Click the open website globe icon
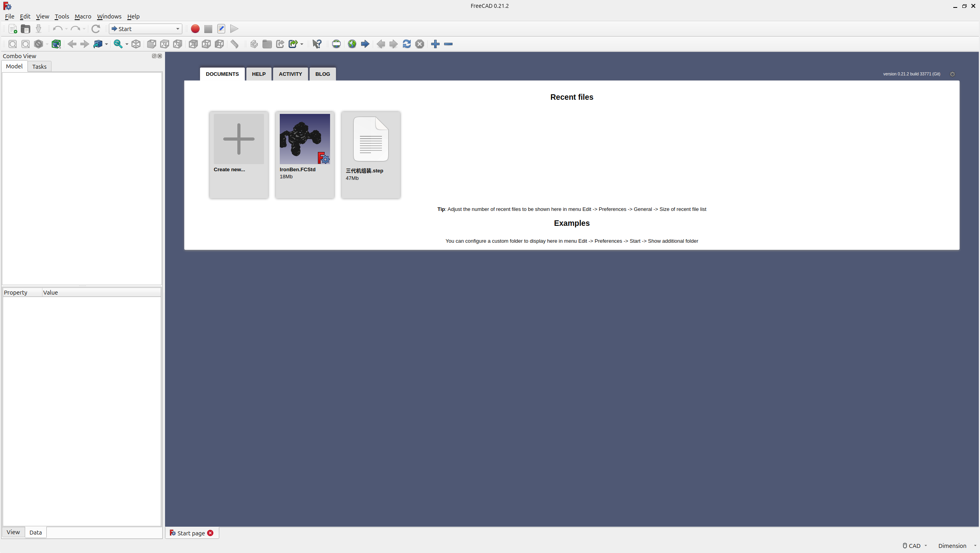This screenshot has width=980, height=553. pos(352,44)
